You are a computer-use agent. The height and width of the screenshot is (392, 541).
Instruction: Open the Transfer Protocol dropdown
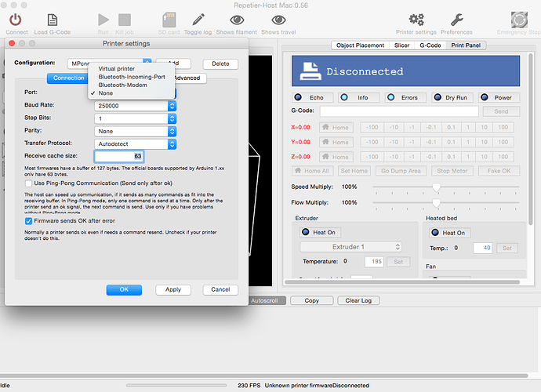135,144
